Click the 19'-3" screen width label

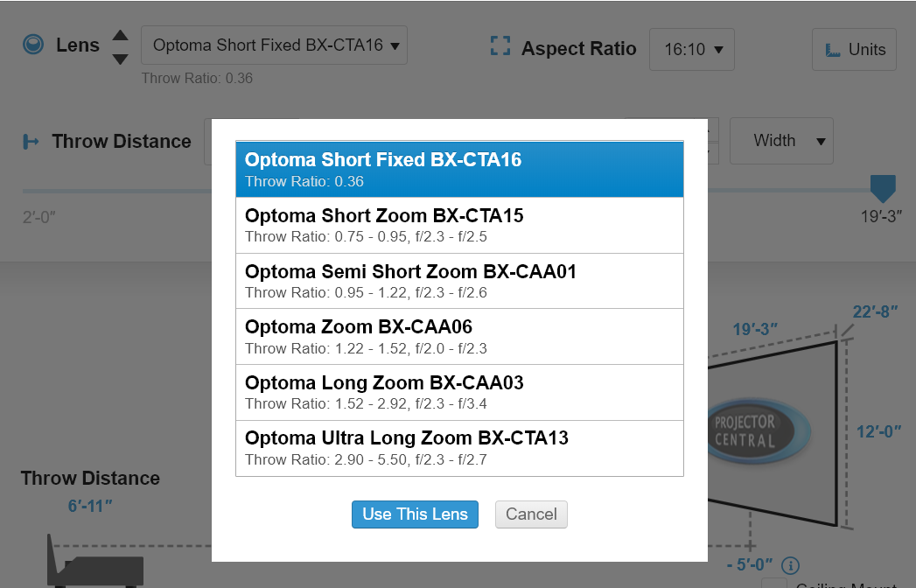click(x=755, y=329)
